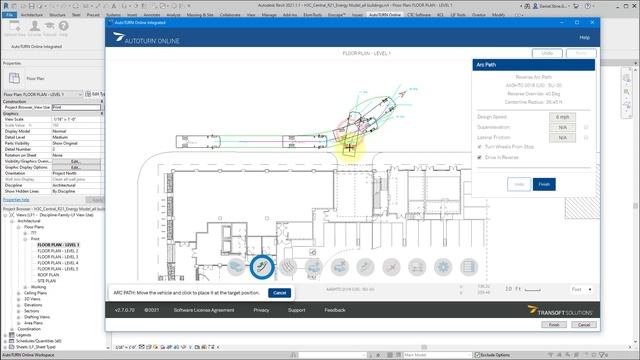Click the blue Finish button in Arc Path panel
The height and width of the screenshot is (360, 640).
click(x=544, y=184)
